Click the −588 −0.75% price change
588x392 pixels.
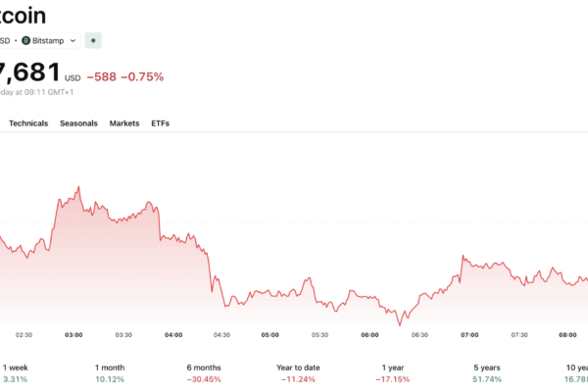[124, 76]
